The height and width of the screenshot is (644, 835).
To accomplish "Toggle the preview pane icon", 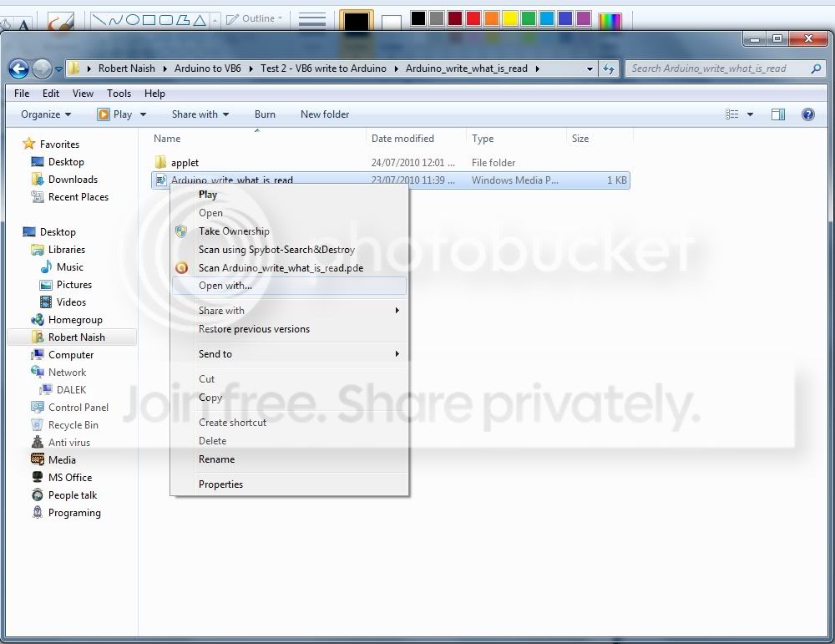I will click(x=778, y=114).
